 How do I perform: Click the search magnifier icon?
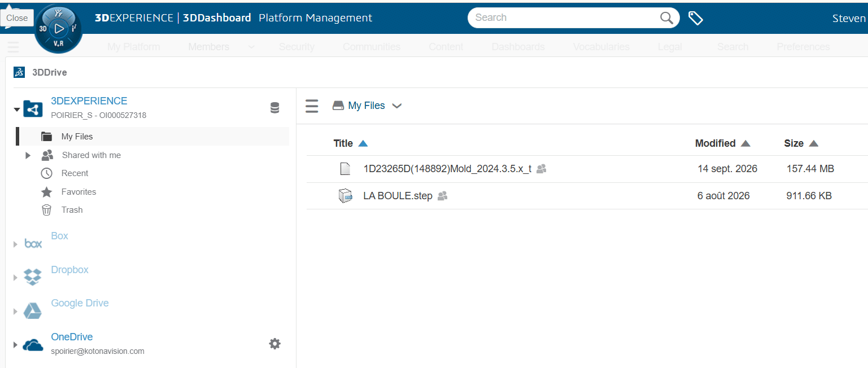(x=666, y=17)
